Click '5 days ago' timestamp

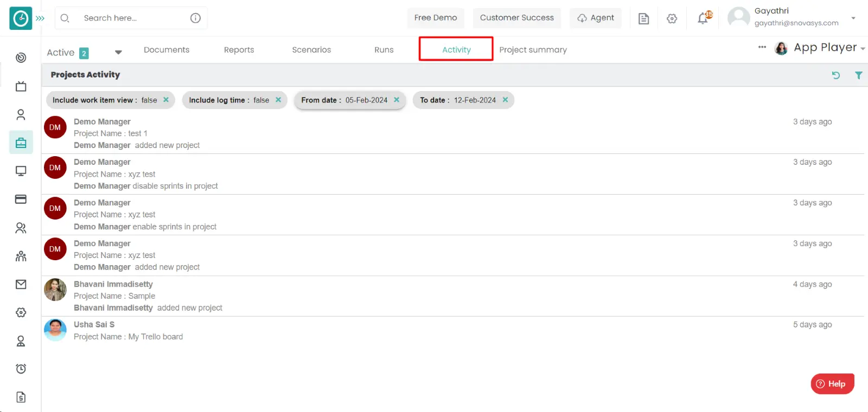(812, 325)
